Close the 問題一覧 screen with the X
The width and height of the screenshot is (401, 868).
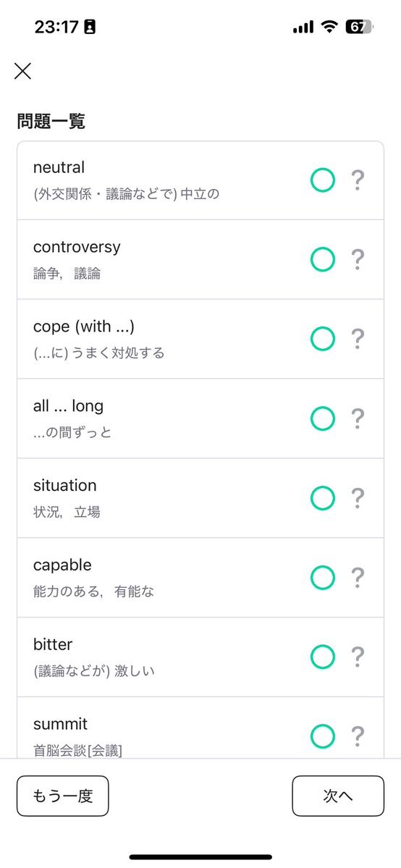22,71
